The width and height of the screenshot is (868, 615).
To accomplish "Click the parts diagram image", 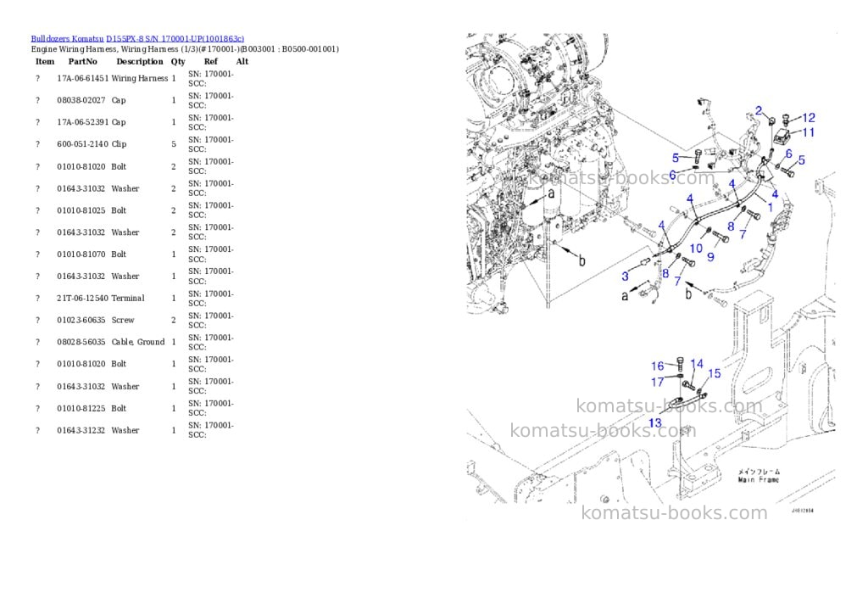I will click(651, 277).
